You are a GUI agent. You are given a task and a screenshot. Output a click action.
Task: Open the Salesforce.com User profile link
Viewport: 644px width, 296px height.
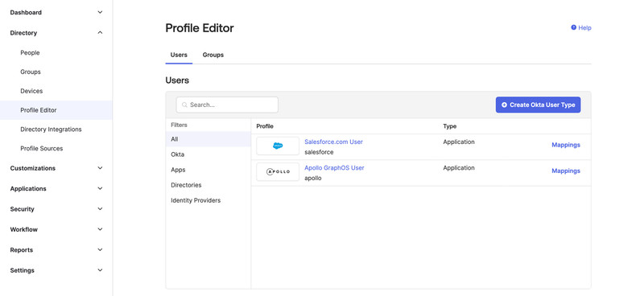tap(333, 142)
